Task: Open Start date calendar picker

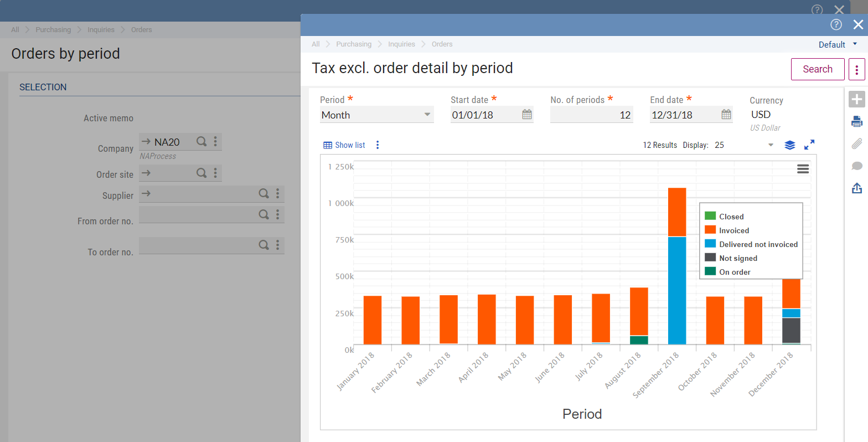Action: coord(527,115)
